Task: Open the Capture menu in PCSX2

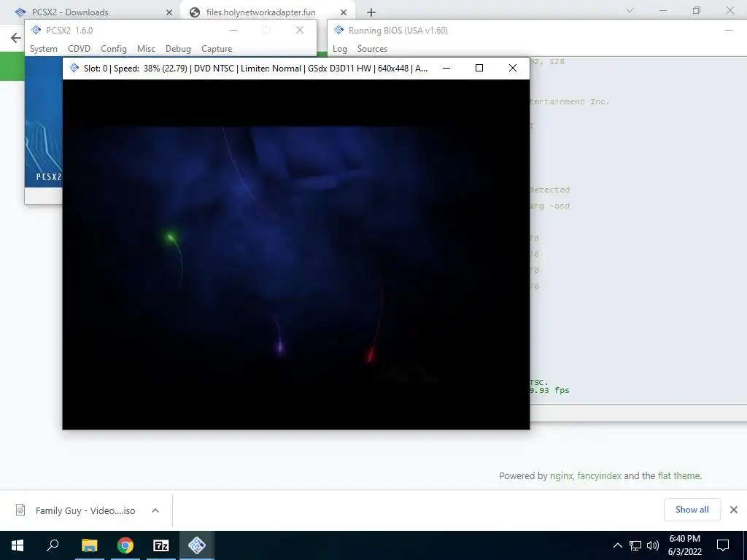Action: (x=216, y=49)
